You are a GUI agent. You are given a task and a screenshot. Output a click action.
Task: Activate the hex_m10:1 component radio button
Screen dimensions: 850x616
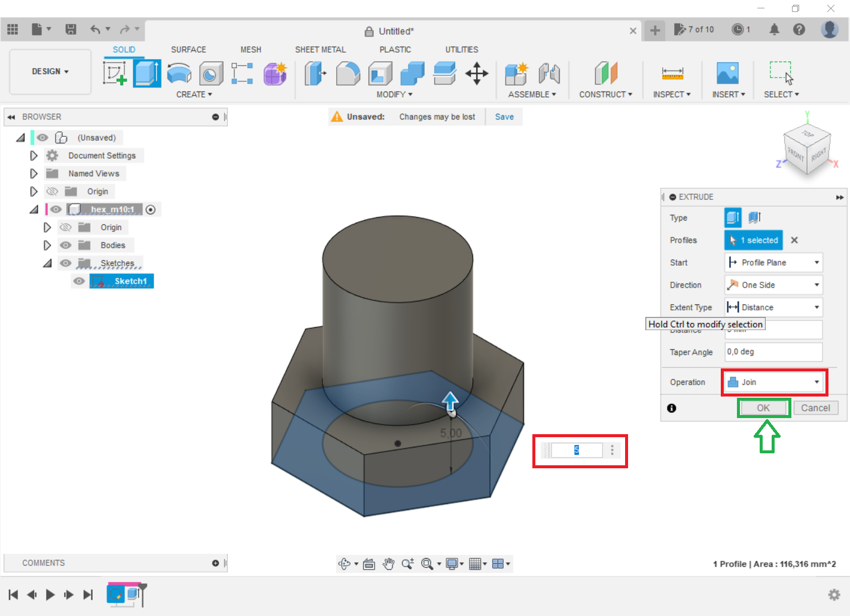[x=151, y=209]
